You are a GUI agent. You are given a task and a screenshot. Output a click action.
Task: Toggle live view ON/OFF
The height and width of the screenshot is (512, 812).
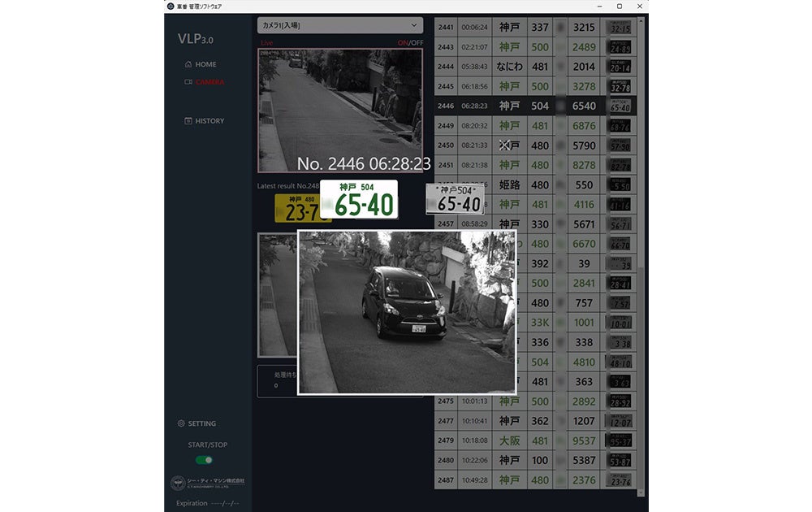point(410,42)
